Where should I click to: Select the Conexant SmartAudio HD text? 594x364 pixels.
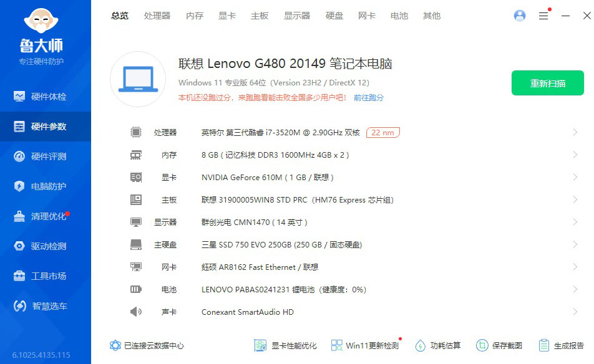[248, 312]
